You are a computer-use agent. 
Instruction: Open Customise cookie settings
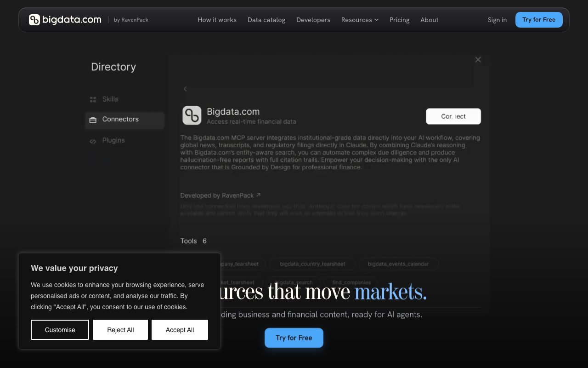(60, 330)
